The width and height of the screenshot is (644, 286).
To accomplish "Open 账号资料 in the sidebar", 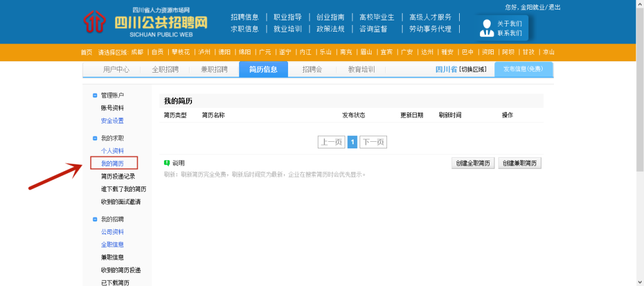I will (112, 108).
